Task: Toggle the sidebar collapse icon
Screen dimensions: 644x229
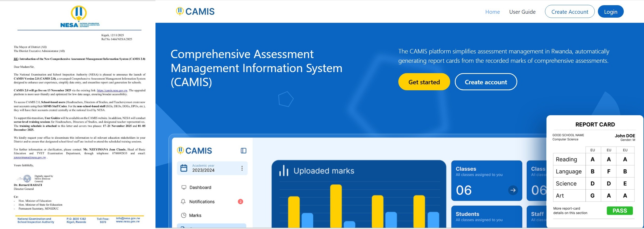Action: [x=243, y=151]
